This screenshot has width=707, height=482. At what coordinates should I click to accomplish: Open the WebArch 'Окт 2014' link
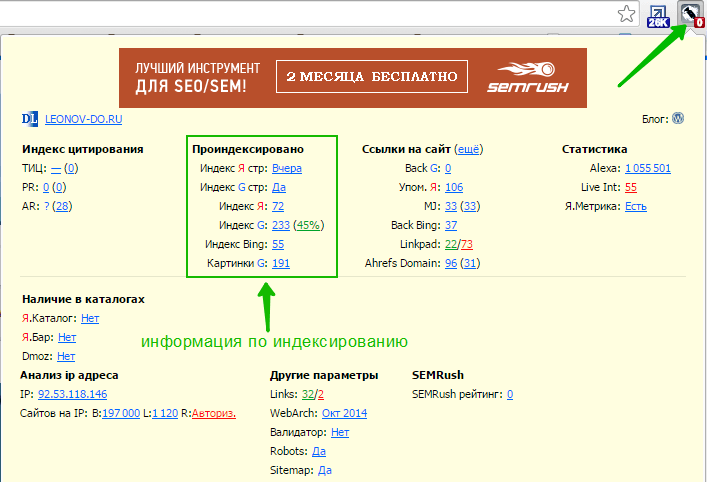click(344, 413)
